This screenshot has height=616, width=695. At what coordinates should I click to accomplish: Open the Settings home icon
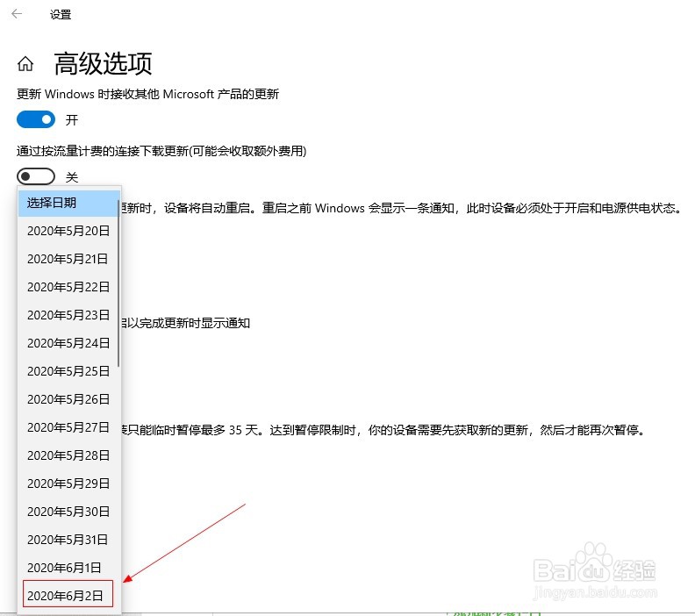(x=25, y=64)
